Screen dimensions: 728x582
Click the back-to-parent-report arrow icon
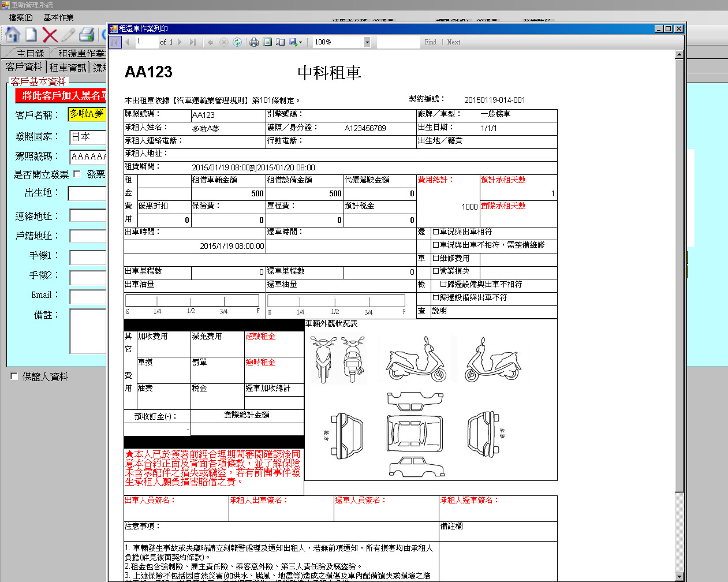coord(211,42)
